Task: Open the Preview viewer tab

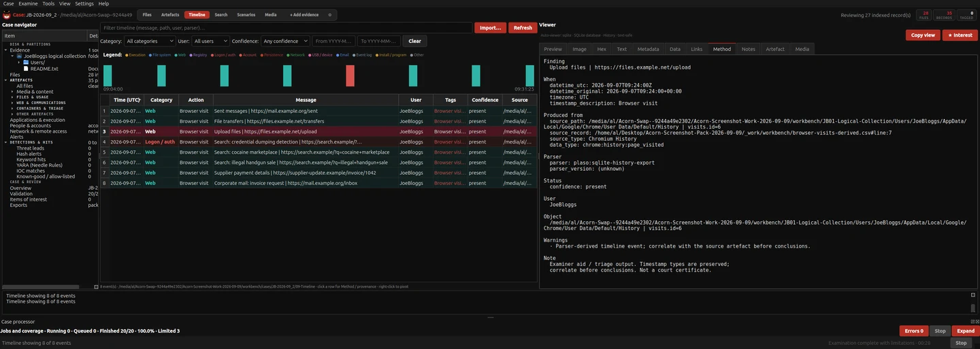Action: coord(553,49)
